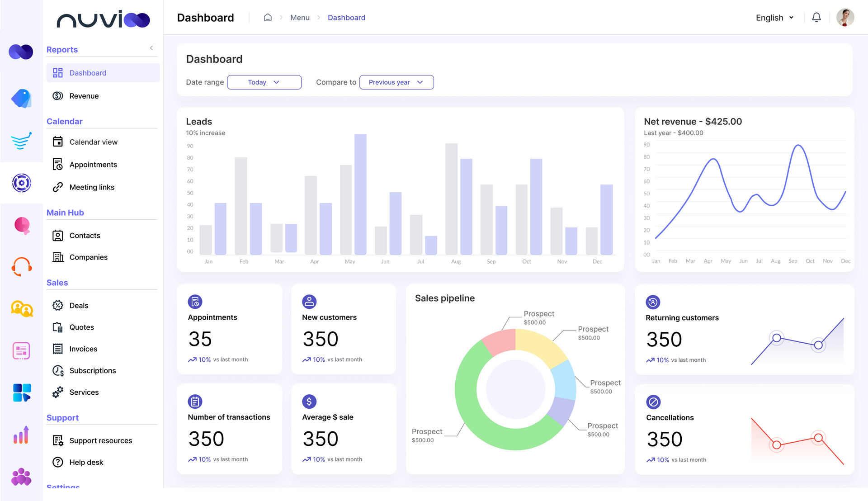
Task: Open the Calendar view menu entry
Action: coord(93,142)
